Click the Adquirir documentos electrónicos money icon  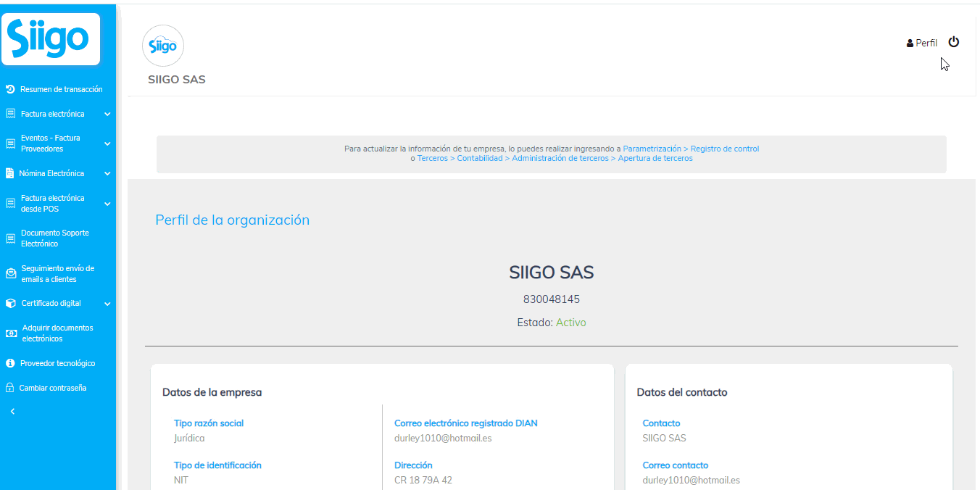pyautogui.click(x=10, y=333)
